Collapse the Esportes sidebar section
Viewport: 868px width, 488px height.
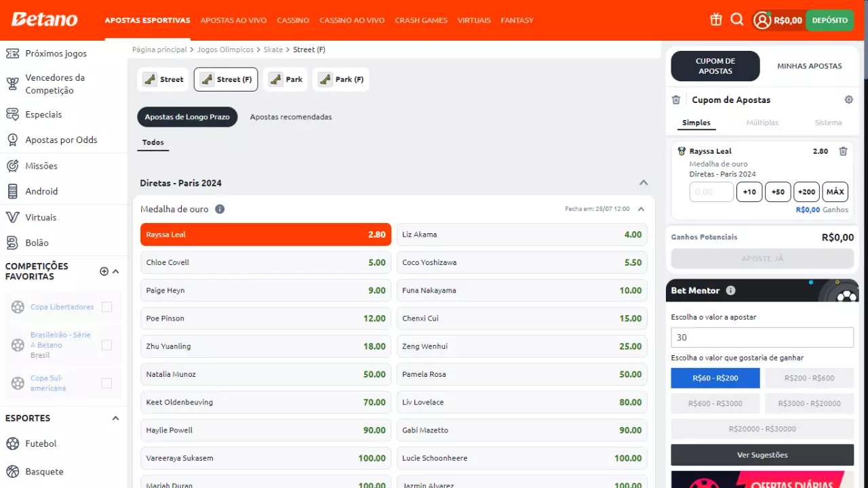115,418
